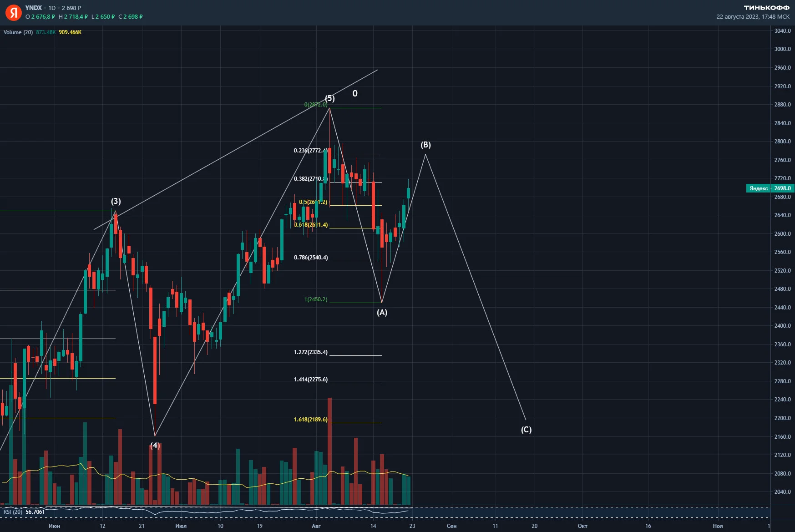Click the Яндекс 2698.0 price tag
Viewport: 795px width, 532px height.
[770, 188]
